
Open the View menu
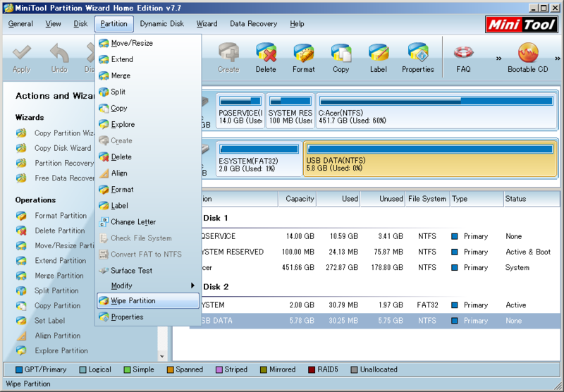(x=53, y=24)
